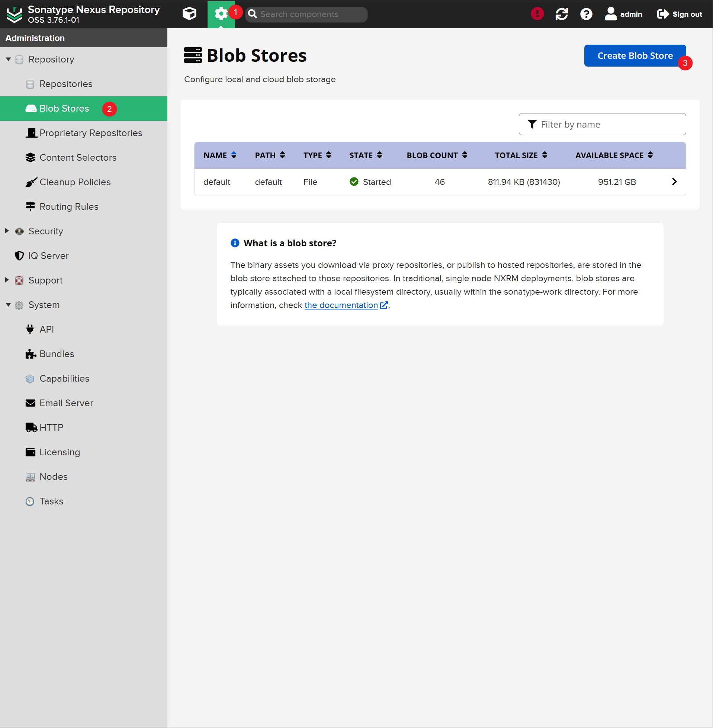Click the Repositories database icon
713x728 pixels.
click(30, 84)
